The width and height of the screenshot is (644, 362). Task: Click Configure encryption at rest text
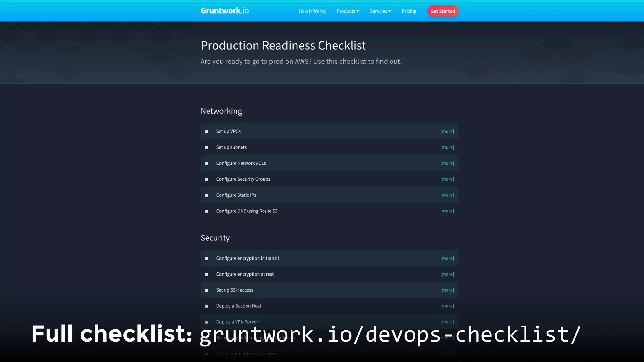click(245, 274)
